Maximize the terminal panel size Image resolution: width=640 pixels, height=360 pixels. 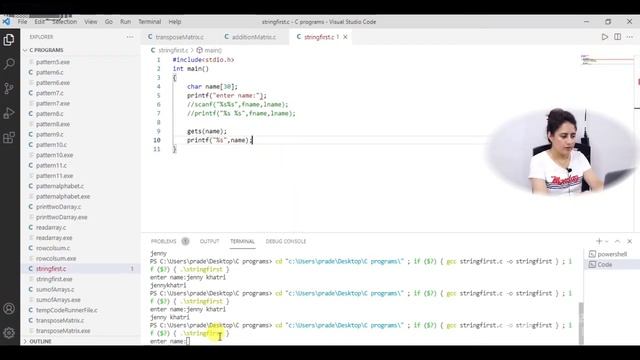pyautogui.click(x=617, y=241)
